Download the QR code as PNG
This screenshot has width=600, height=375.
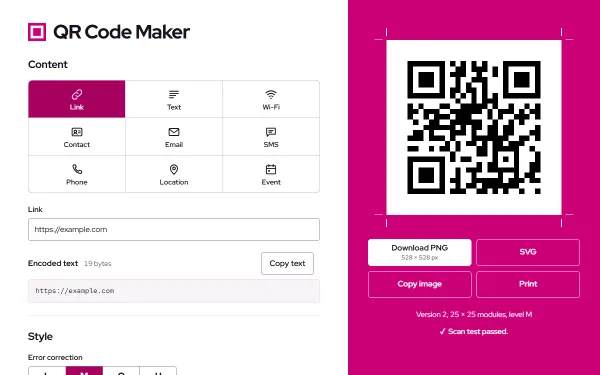420,252
